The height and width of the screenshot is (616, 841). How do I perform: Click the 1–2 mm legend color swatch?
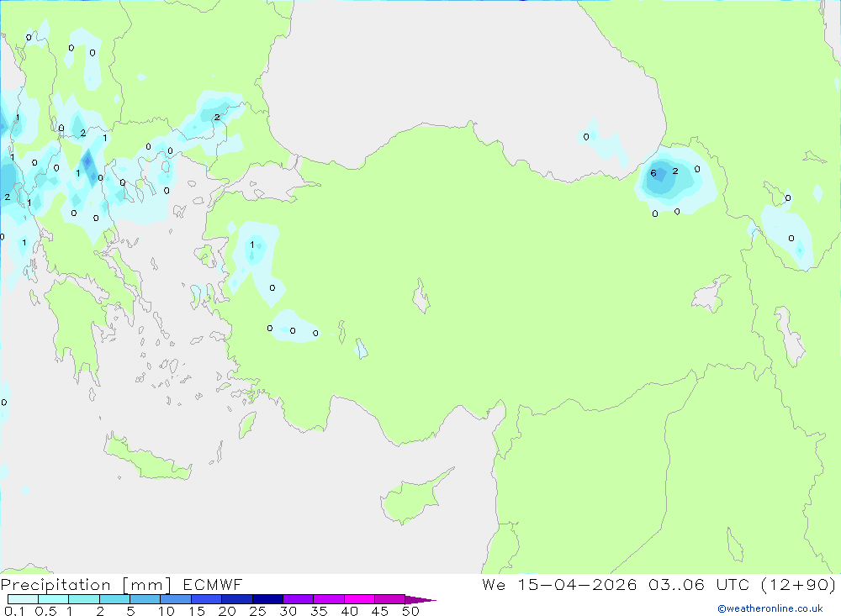pyautogui.click(x=84, y=599)
